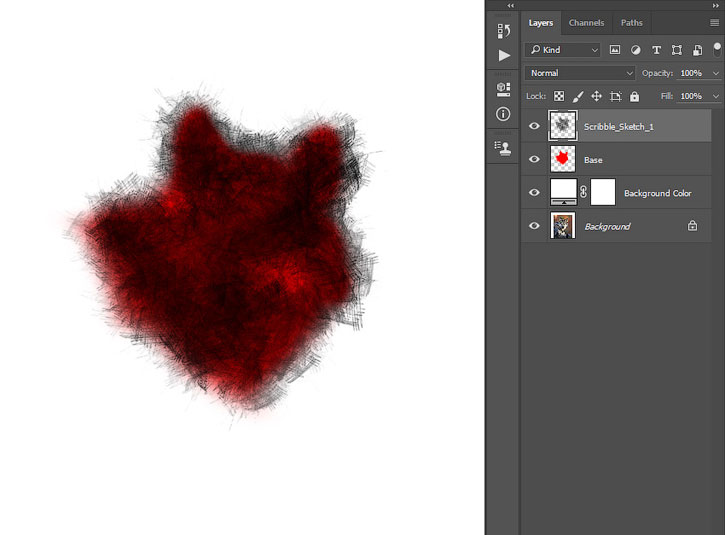The image size is (725, 535).
Task: Select the layer named Base
Action: [593, 160]
